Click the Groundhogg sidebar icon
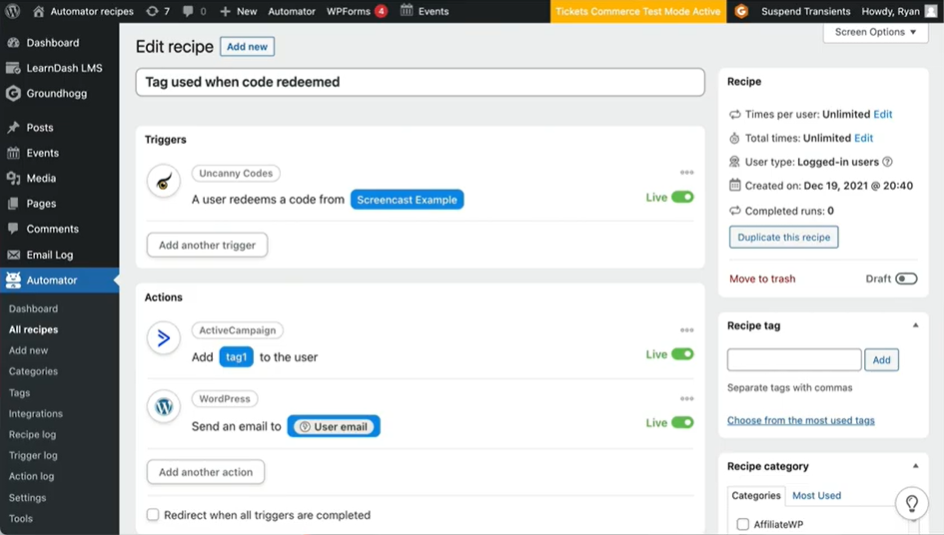The height and width of the screenshot is (535, 944). [13, 93]
